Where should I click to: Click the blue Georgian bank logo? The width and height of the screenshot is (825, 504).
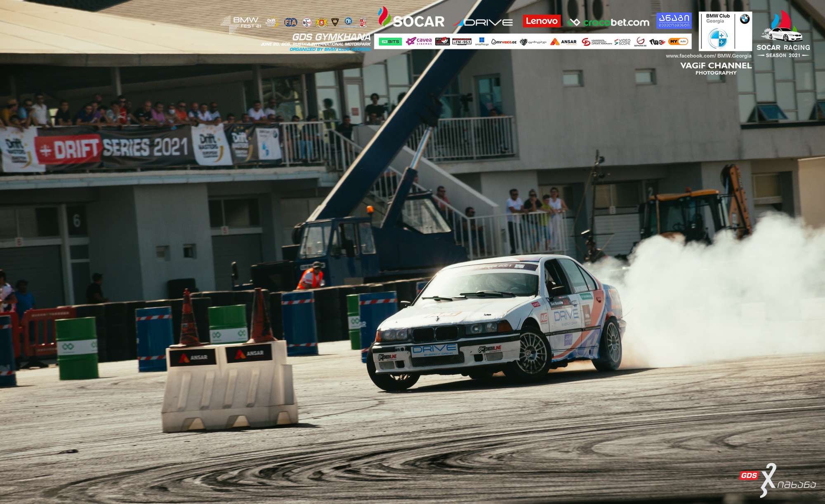point(673,21)
